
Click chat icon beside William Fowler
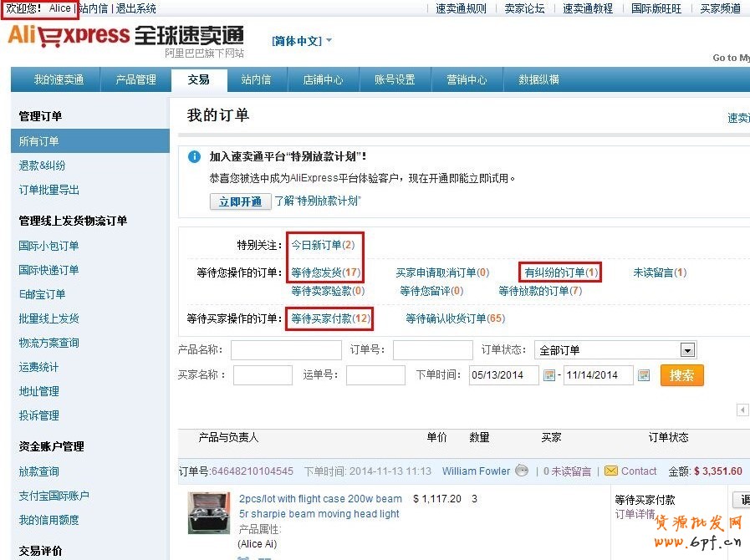click(522, 471)
